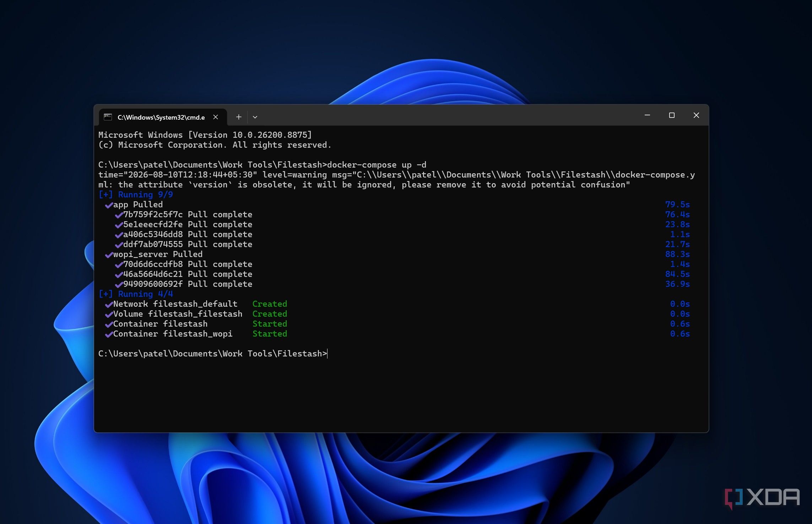Viewport: 812px width, 524px height.
Task: Click the Microsoft Corporation copyright line
Action: (x=215, y=145)
